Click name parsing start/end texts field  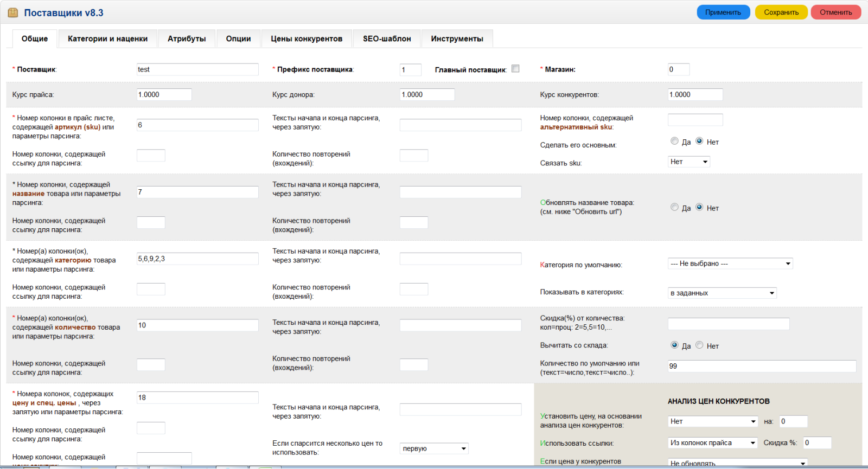[x=461, y=192]
